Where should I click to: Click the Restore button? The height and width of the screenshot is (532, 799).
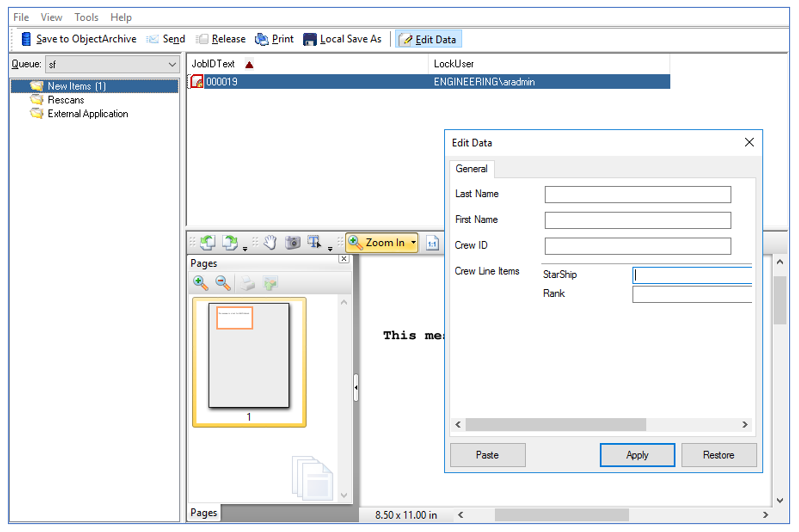[x=719, y=455]
